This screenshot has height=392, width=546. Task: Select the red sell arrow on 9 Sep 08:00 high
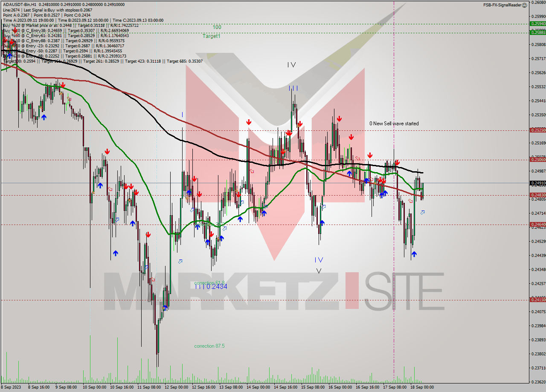click(63, 85)
